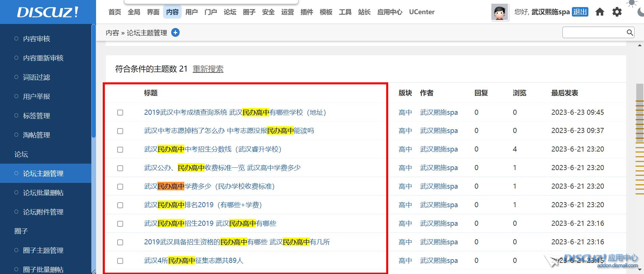Viewport: 644px width, 274px height.
Task: Select the 内容 top menu tab
Action: (x=172, y=12)
